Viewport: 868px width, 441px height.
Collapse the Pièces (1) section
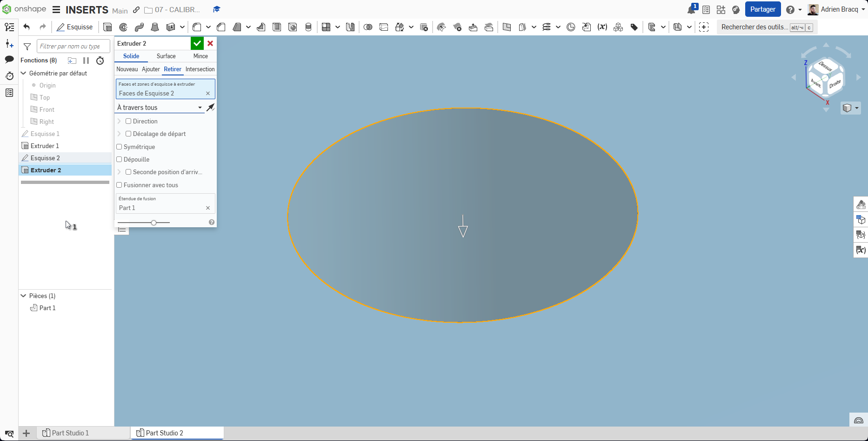click(x=24, y=296)
